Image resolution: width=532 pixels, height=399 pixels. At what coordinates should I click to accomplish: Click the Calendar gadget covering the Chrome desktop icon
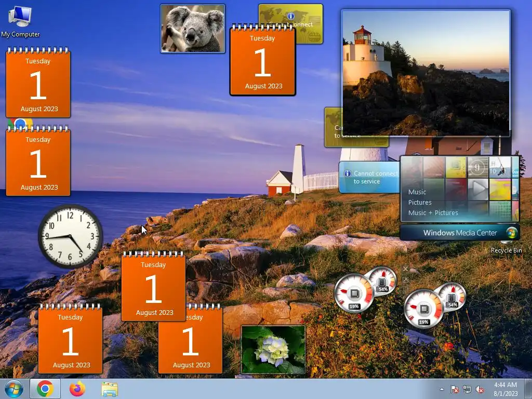pyautogui.click(x=38, y=161)
